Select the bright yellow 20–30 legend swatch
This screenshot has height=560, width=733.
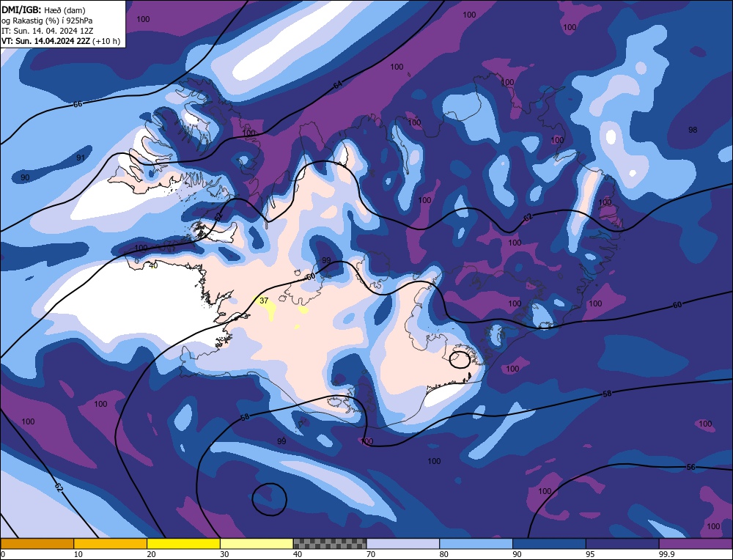pos(183,543)
